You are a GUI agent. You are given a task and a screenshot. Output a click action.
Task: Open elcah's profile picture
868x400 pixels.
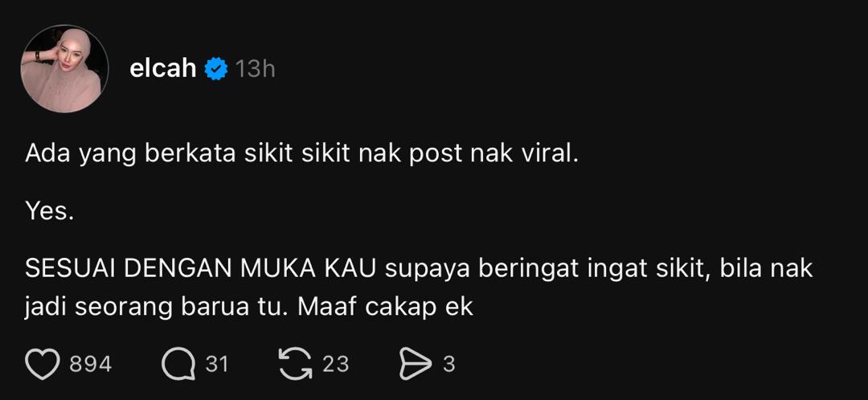coord(64,68)
